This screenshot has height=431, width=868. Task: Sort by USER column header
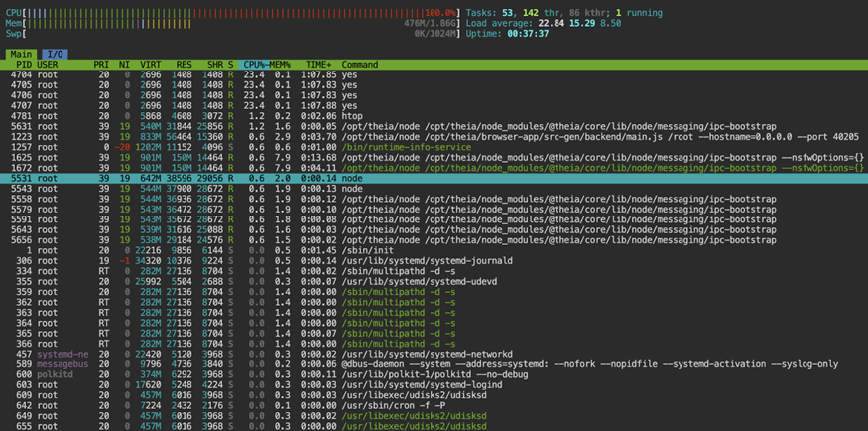[x=48, y=65]
